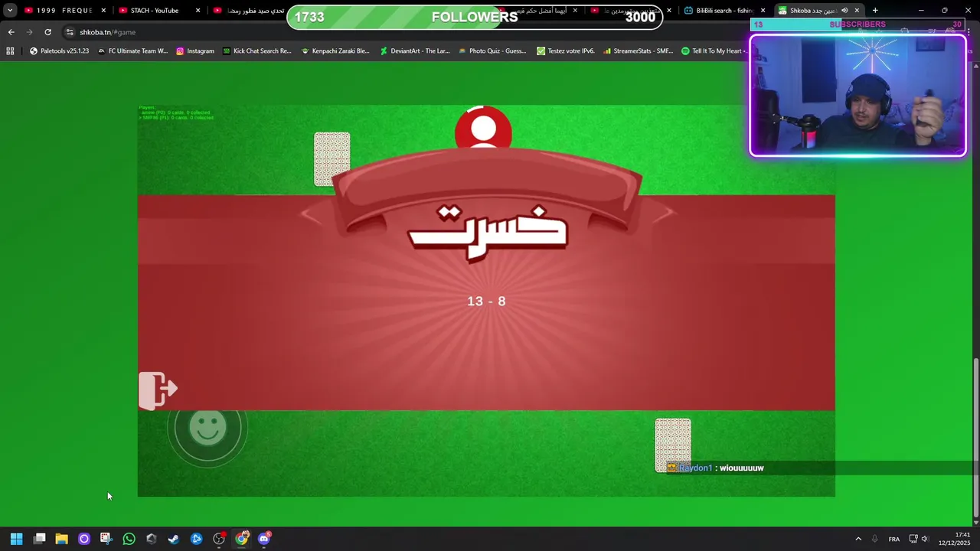Click your face-down card at bottom right
Viewport: 980px width, 551px height.
pyautogui.click(x=673, y=445)
